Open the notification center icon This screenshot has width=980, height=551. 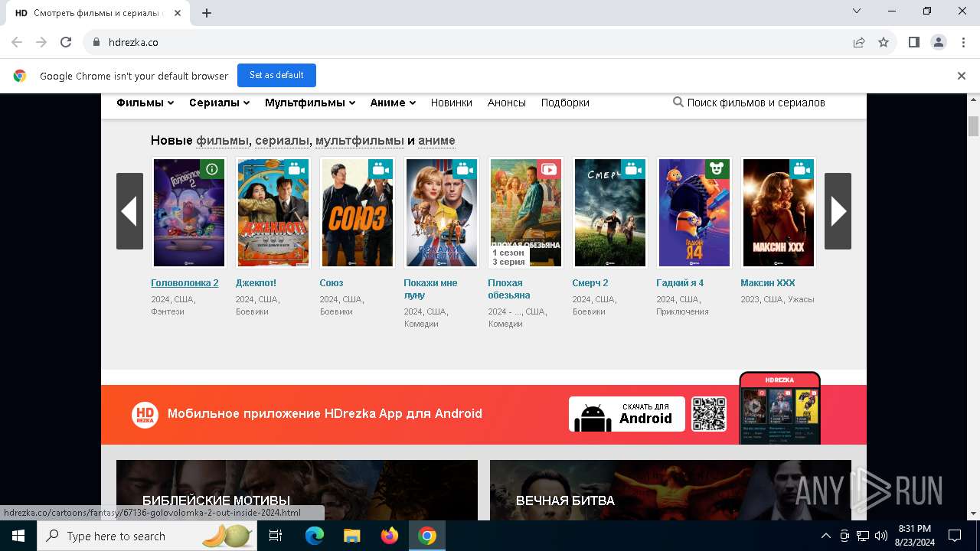pos(955,536)
